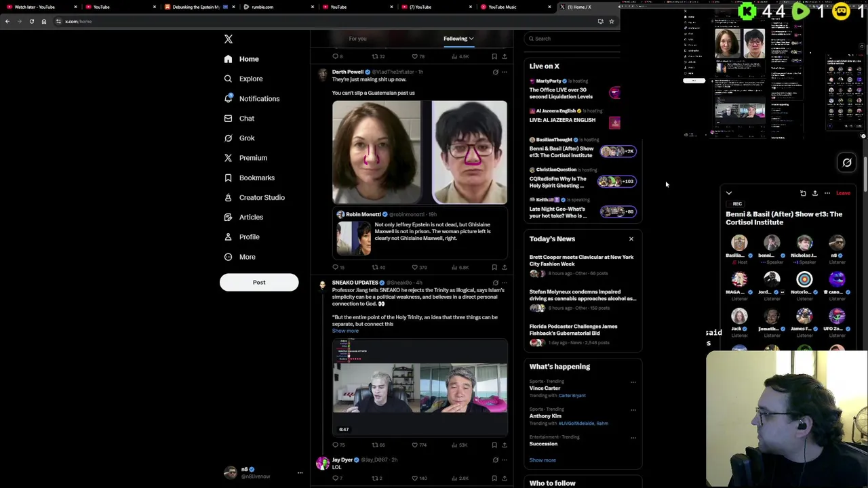Open the Notifications bell icon

coord(228,98)
